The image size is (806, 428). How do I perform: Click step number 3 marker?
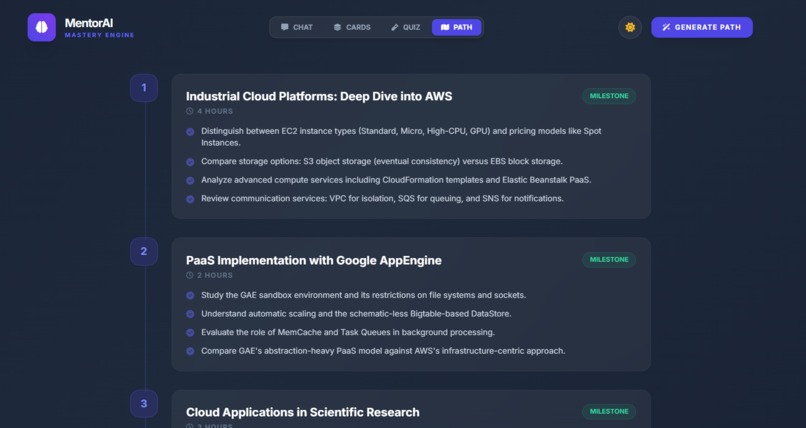click(x=144, y=403)
